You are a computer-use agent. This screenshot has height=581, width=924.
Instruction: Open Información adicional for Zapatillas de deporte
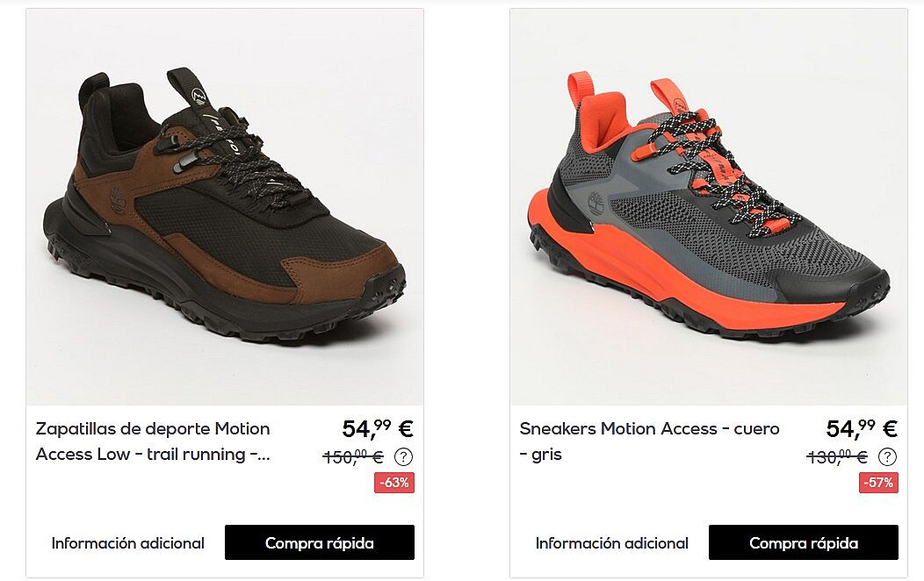tap(128, 542)
